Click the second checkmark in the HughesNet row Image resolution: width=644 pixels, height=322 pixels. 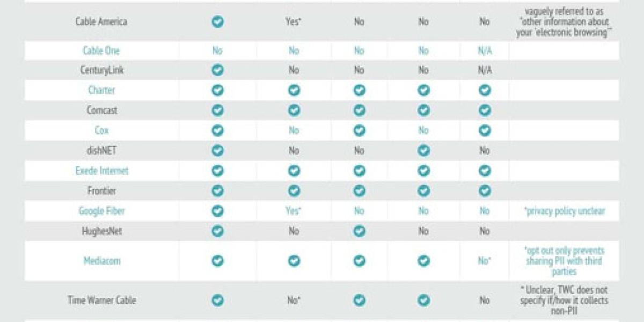click(359, 231)
